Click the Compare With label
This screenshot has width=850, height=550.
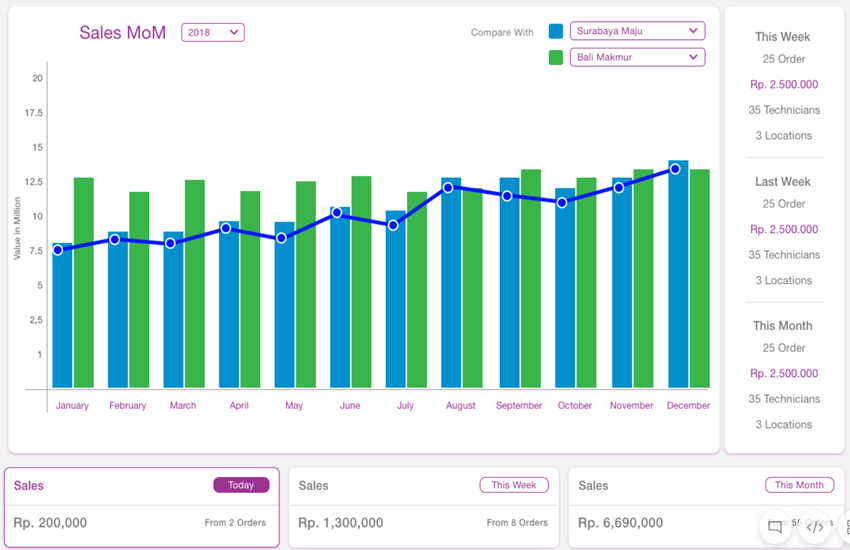click(x=502, y=33)
